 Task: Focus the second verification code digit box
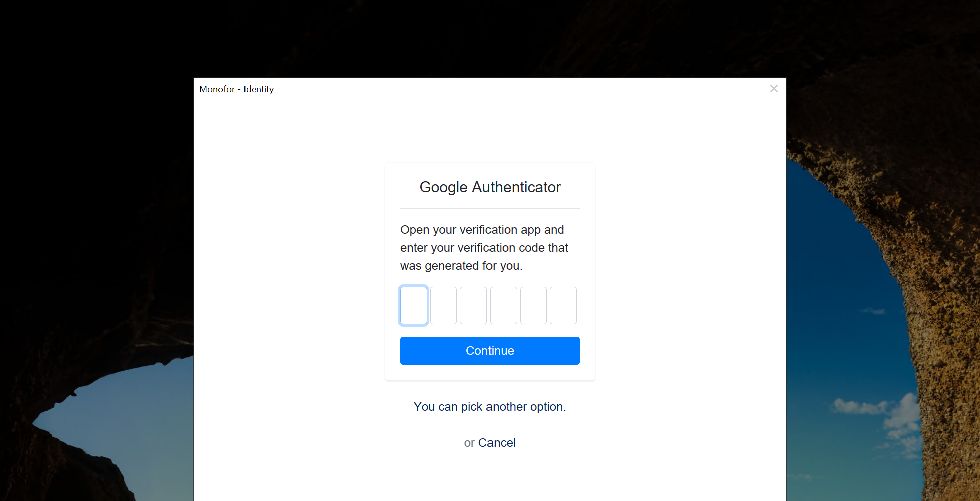(443, 305)
